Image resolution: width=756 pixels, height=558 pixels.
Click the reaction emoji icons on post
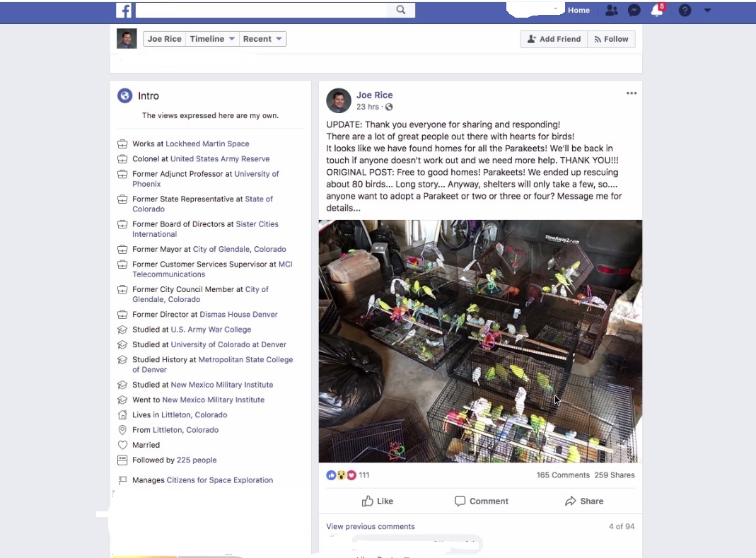pyautogui.click(x=341, y=475)
